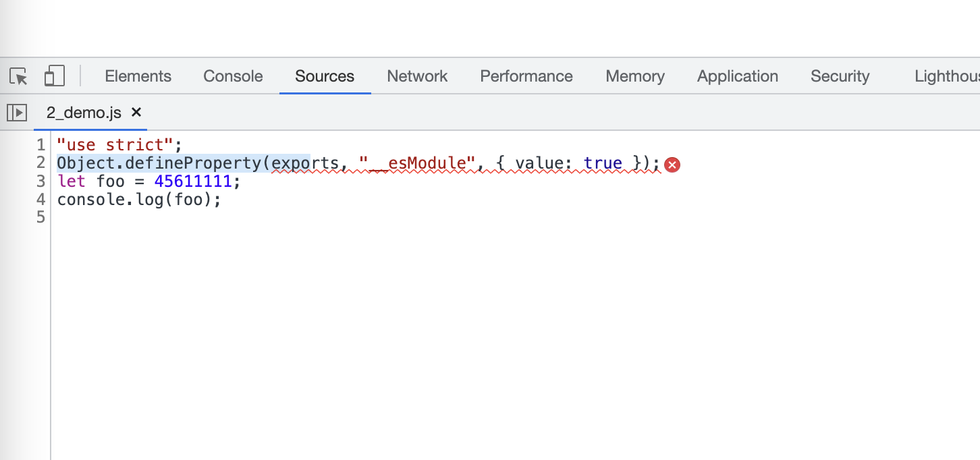Set a breakpoint on line number 1
Viewport: 980px width, 460px height.
(x=40, y=145)
